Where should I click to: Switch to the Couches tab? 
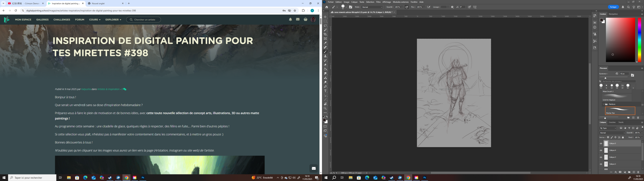[612, 123]
